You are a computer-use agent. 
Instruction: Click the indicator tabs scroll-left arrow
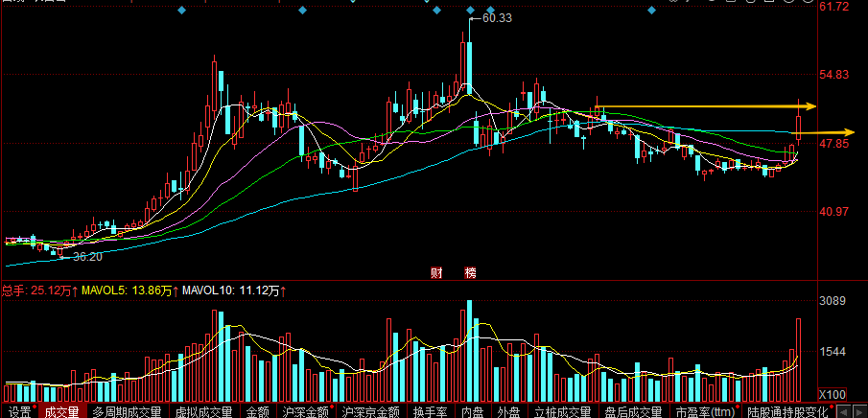tap(843, 412)
